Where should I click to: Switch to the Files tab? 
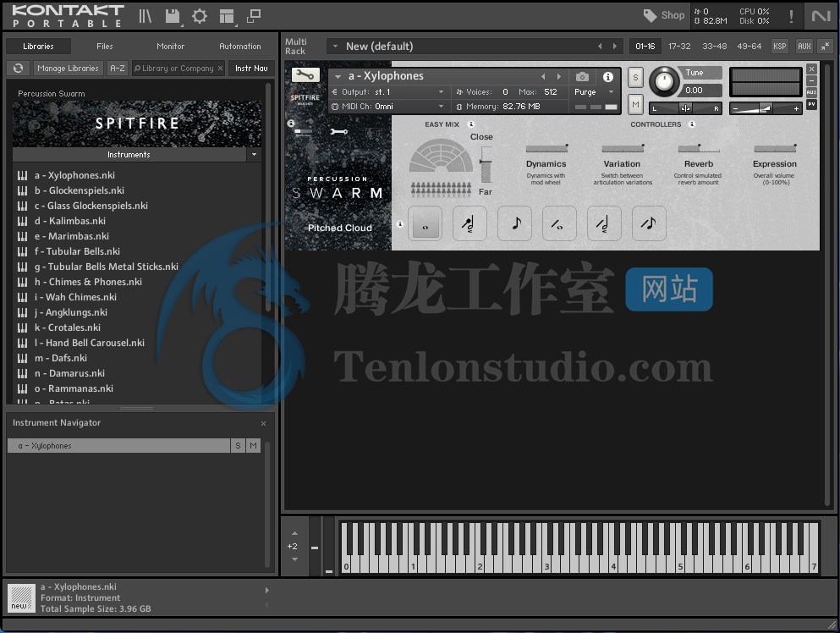tap(104, 46)
